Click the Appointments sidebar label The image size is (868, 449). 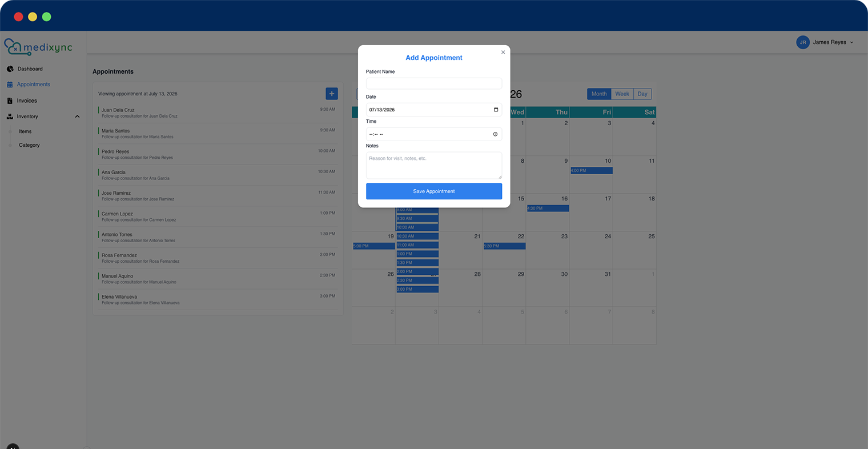click(34, 85)
